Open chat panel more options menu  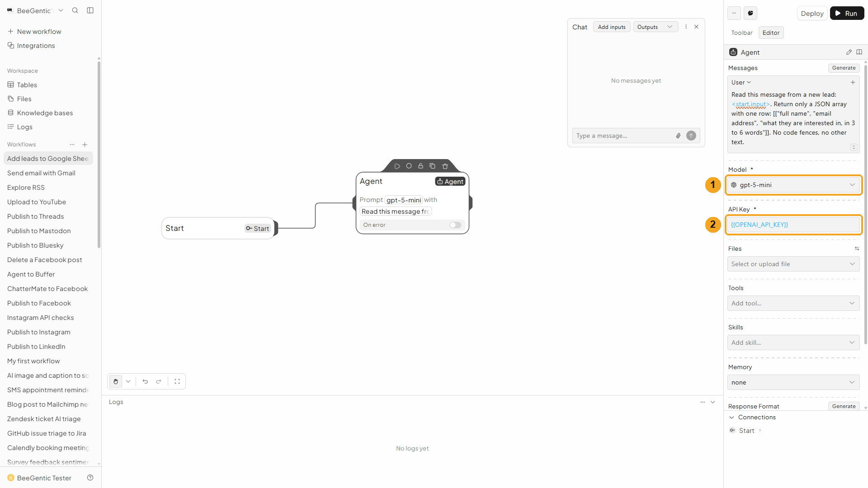coord(686,27)
